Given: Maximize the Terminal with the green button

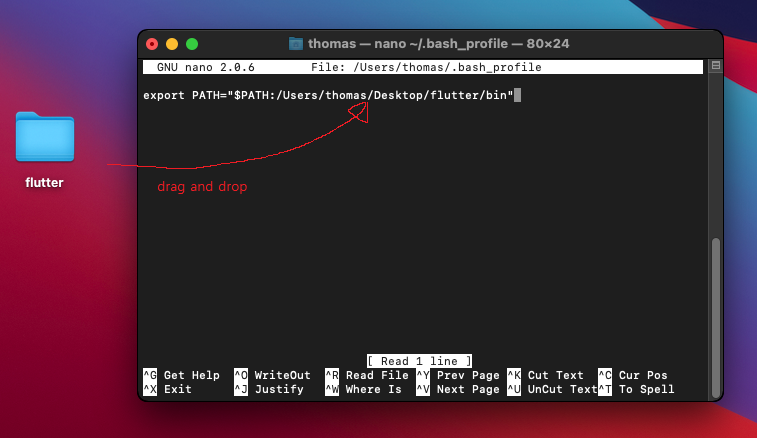Looking at the screenshot, I should coord(192,44).
